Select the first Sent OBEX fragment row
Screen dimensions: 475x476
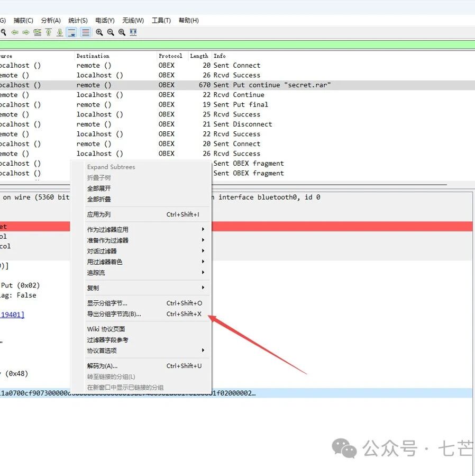pyautogui.click(x=238, y=163)
